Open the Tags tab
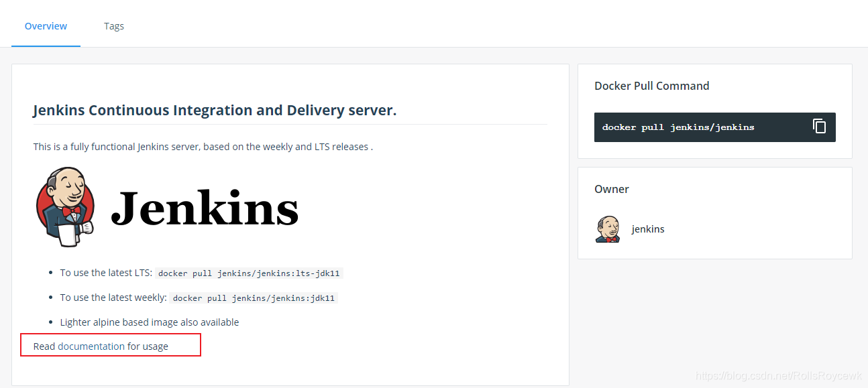The width and height of the screenshot is (868, 388). (x=114, y=26)
